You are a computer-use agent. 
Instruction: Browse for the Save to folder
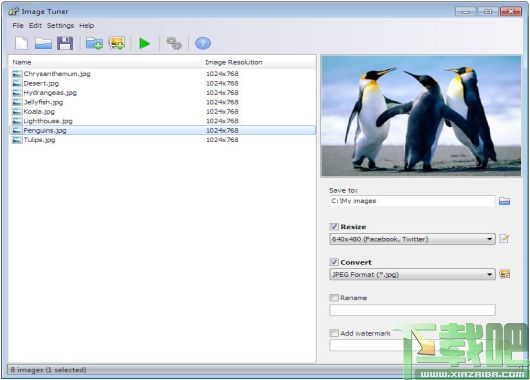(504, 201)
